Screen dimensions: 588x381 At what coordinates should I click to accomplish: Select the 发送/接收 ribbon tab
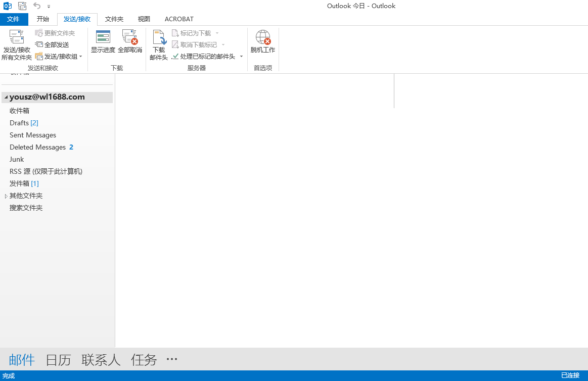[x=77, y=19]
